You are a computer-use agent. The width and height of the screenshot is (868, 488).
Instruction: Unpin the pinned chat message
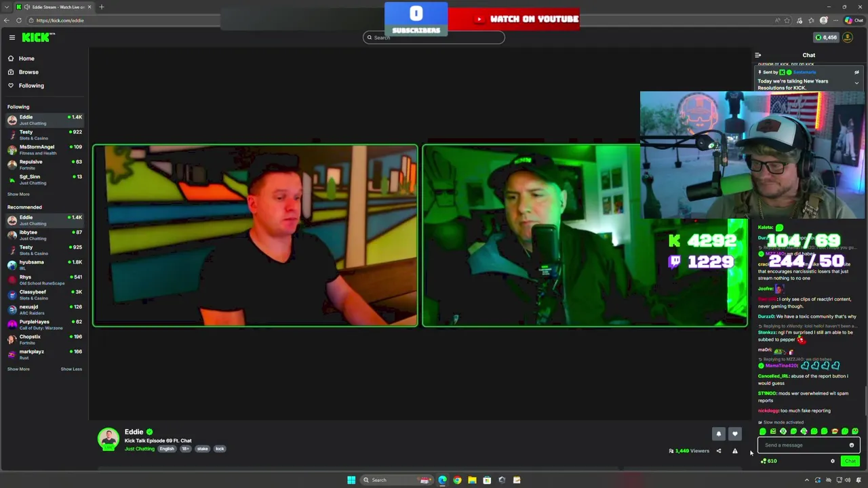856,72
